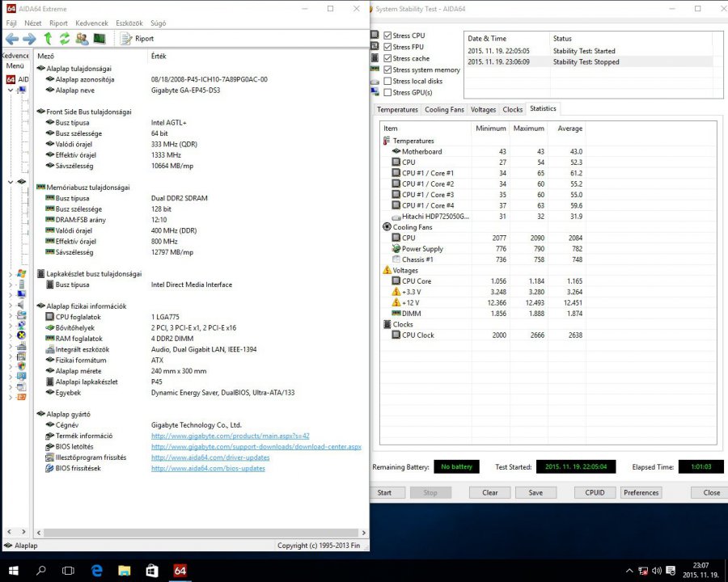Select the orange benchmark tree icon
728x582 pixels.
point(21,397)
